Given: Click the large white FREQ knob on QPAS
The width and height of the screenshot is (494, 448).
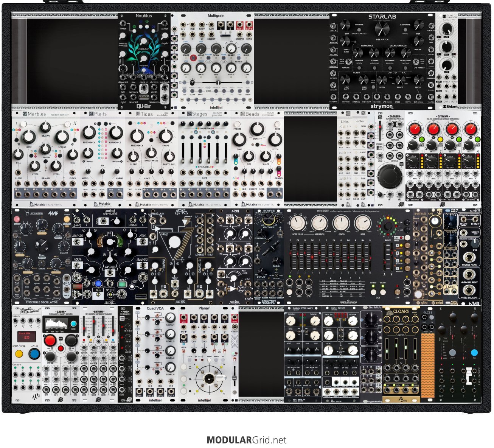Looking at the screenshot, I should coord(174,242).
